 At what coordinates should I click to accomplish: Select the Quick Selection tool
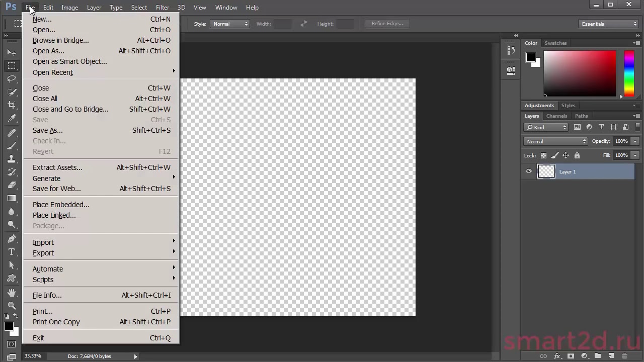tap(12, 92)
